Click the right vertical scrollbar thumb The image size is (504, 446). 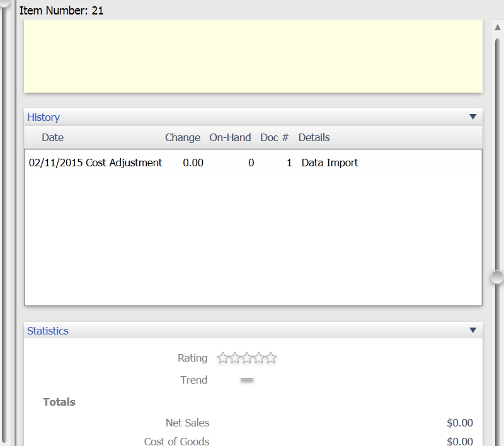pyautogui.click(x=497, y=277)
